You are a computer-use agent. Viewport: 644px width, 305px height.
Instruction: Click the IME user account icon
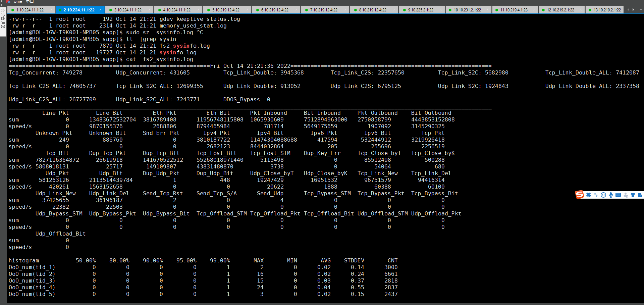(626, 195)
